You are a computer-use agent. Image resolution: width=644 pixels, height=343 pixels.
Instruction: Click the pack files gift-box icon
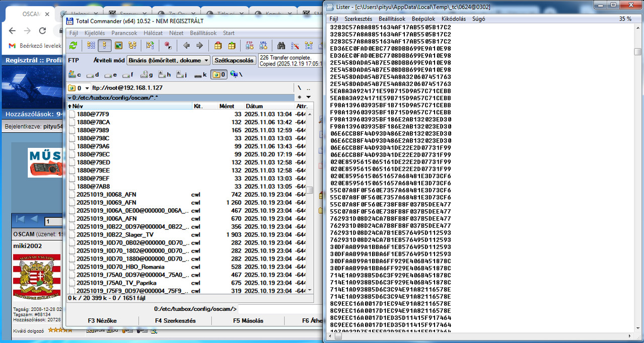coord(218,46)
